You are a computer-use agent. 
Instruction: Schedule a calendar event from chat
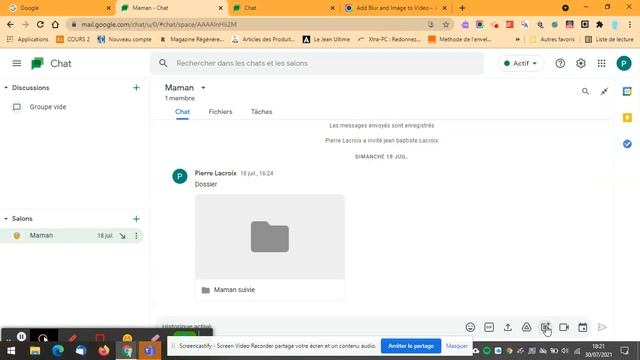(583, 327)
